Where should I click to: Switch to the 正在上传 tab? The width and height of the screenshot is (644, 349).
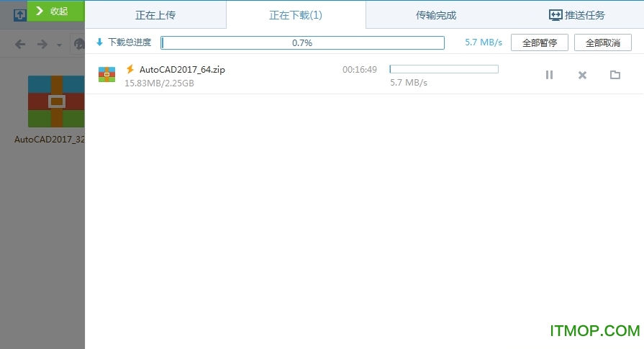point(155,15)
